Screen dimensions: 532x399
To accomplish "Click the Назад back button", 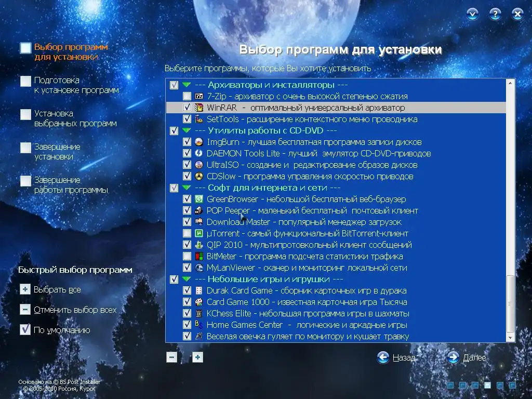I will (x=396, y=357).
